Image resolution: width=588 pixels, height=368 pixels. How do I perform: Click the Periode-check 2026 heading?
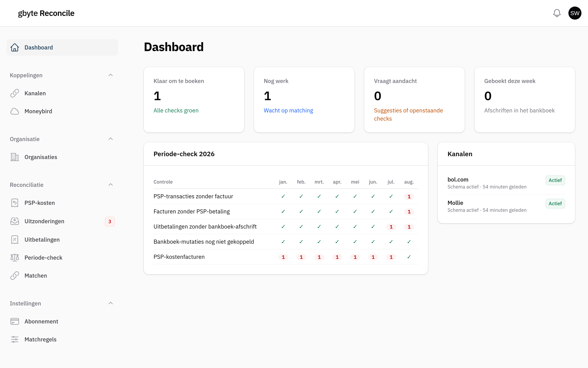click(184, 154)
